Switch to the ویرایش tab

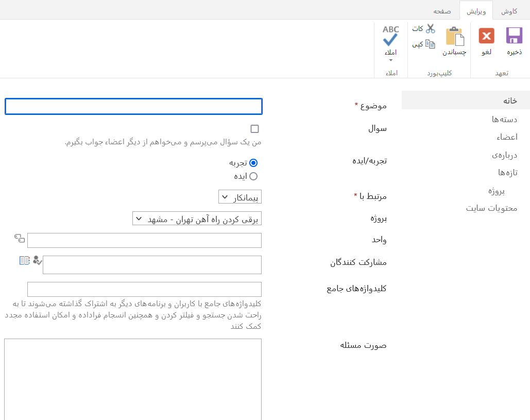[476, 11]
